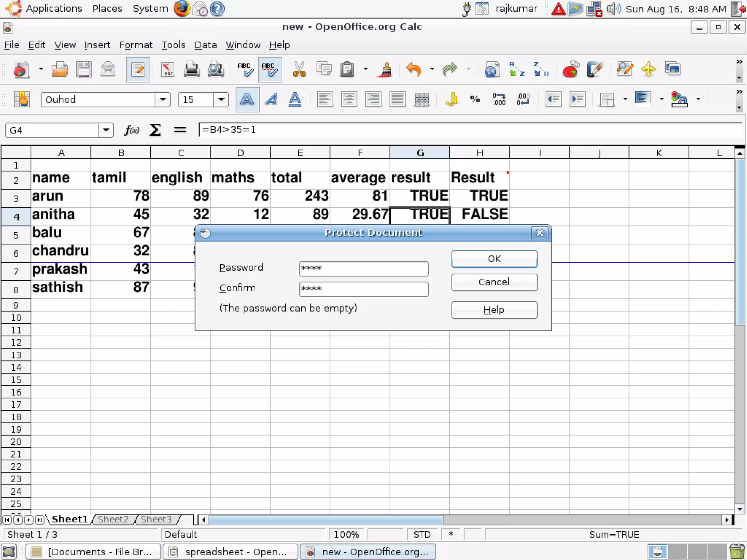Open the Function Wizard icon
This screenshot has height=560, width=747.
pyautogui.click(x=132, y=130)
